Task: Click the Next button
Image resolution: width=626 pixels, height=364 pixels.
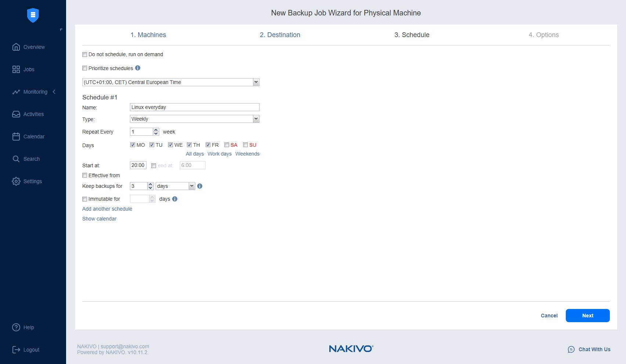Action: click(587, 316)
